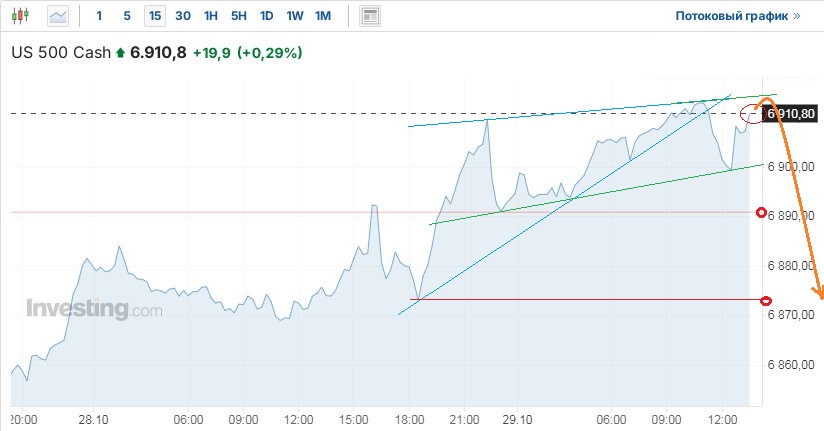
Task: Switch to the 30-minute interval
Action: [x=182, y=16]
